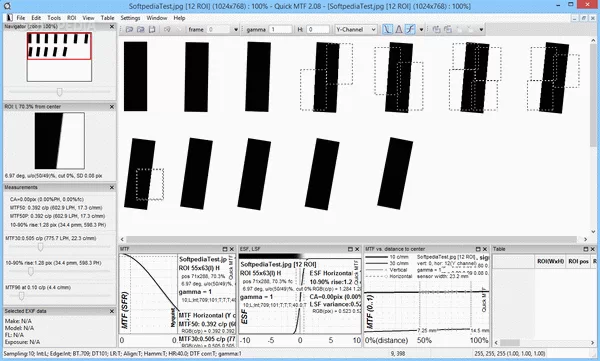Open the ROI menu
600x361 pixels.
click(x=72, y=18)
